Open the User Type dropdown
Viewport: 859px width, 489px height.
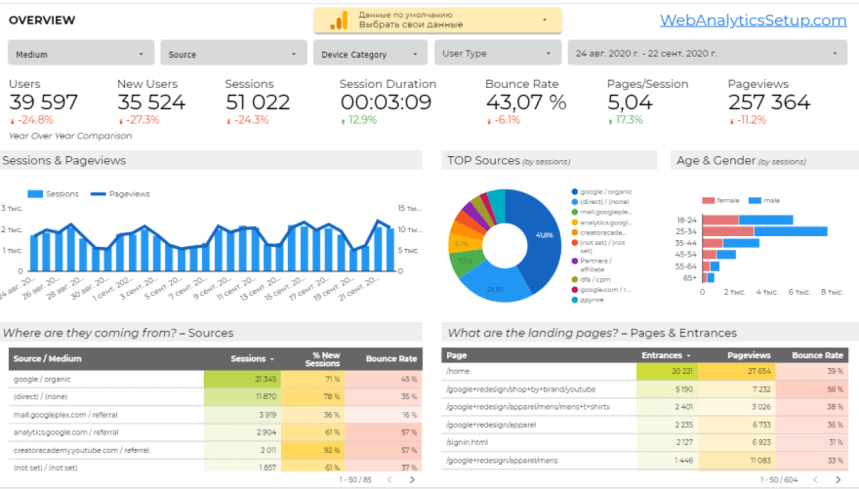point(497,53)
